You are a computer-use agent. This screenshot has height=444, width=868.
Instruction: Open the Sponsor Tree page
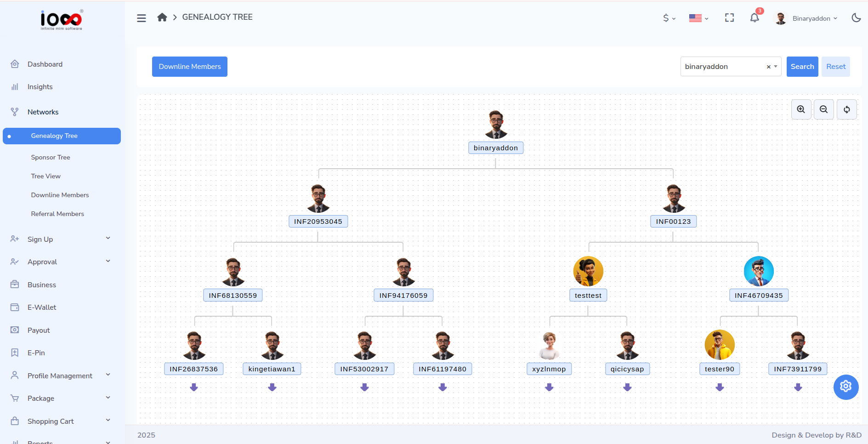tap(51, 157)
